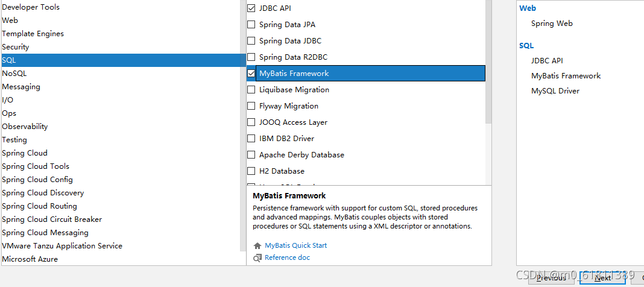Click the home icon beside MyBatis Quick Start
The image size is (644, 287).
tap(257, 245)
